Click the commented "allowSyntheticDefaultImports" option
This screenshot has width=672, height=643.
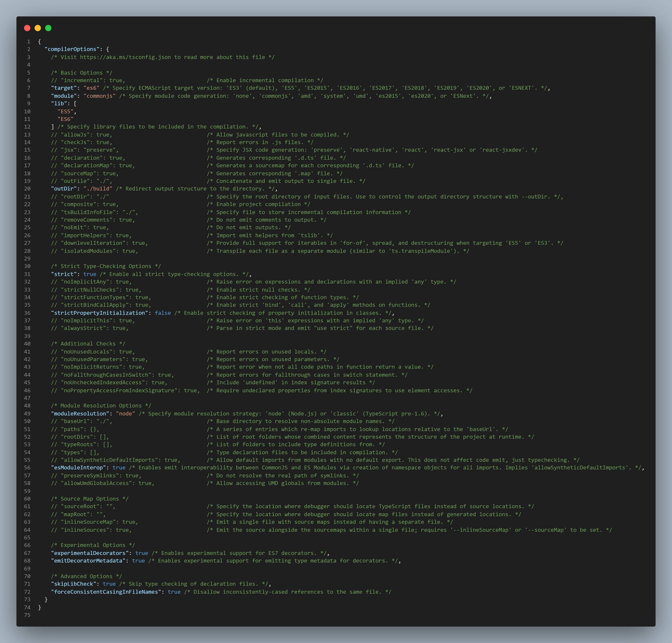coord(116,460)
